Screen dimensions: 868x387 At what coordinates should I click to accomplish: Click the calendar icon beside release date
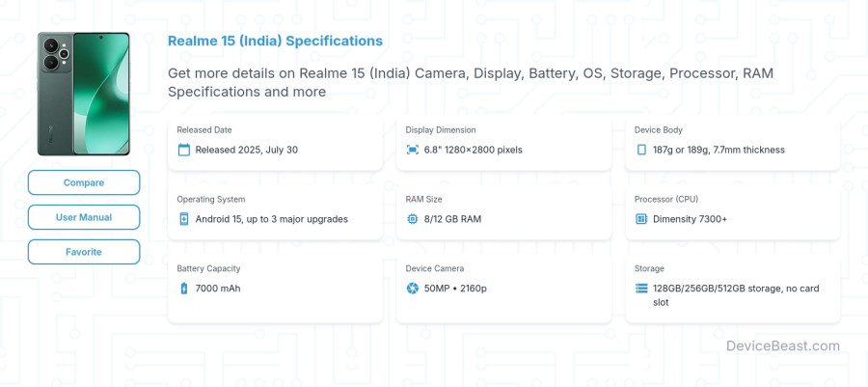184,150
